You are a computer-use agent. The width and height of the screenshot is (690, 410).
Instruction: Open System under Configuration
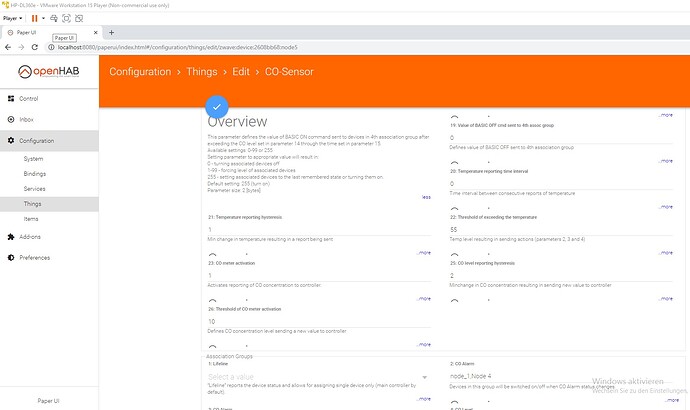(x=33, y=159)
